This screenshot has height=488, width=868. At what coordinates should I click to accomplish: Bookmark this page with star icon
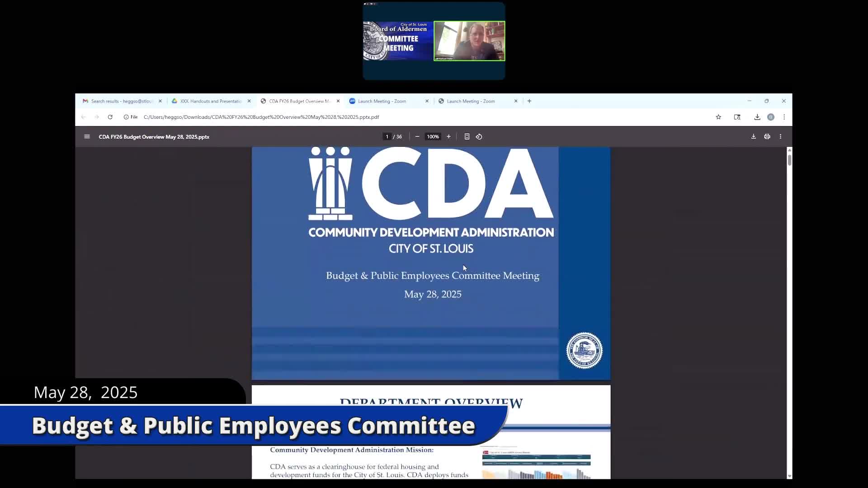click(718, 117)
